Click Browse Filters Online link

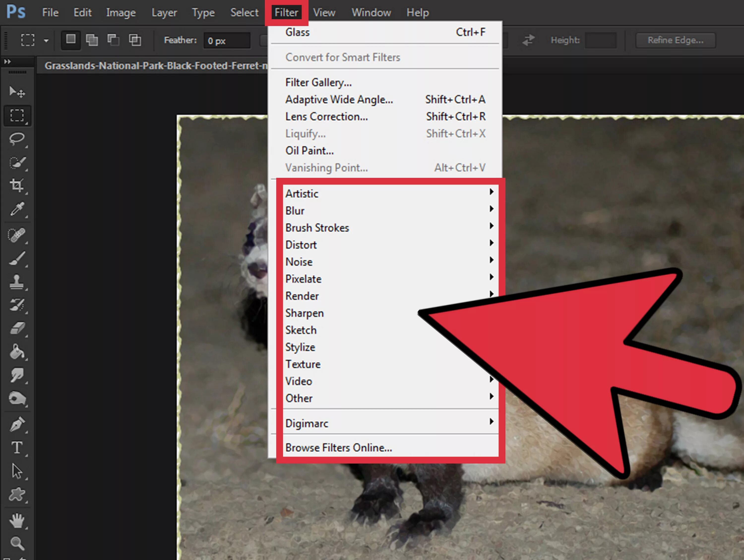coord(338,448)
